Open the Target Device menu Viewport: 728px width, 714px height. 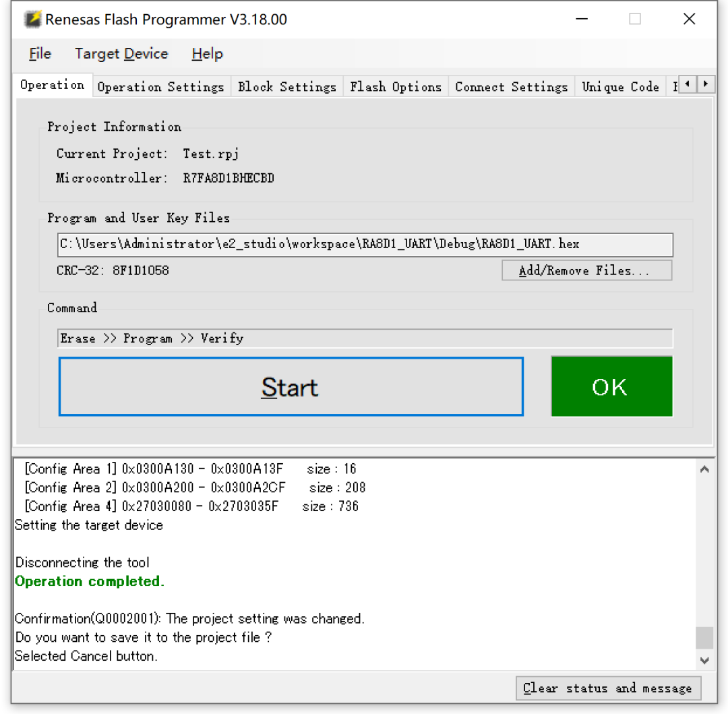coord(121,54)
